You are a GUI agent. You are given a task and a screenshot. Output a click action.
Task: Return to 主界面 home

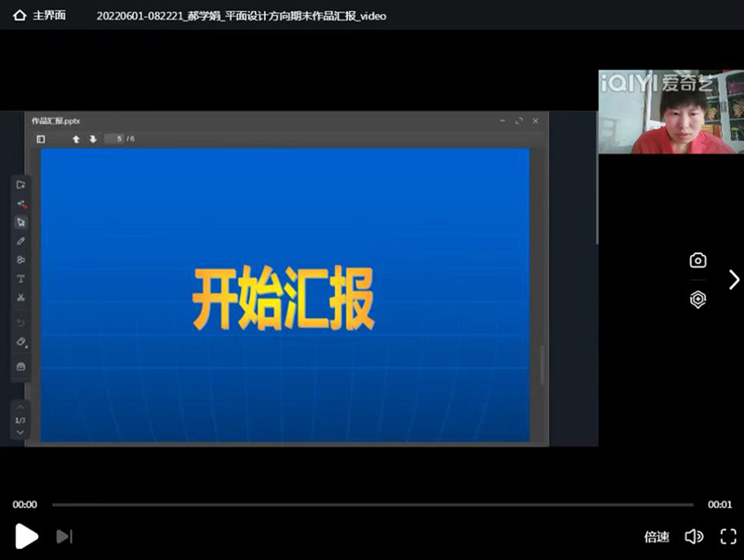click(x=39, y=16)
